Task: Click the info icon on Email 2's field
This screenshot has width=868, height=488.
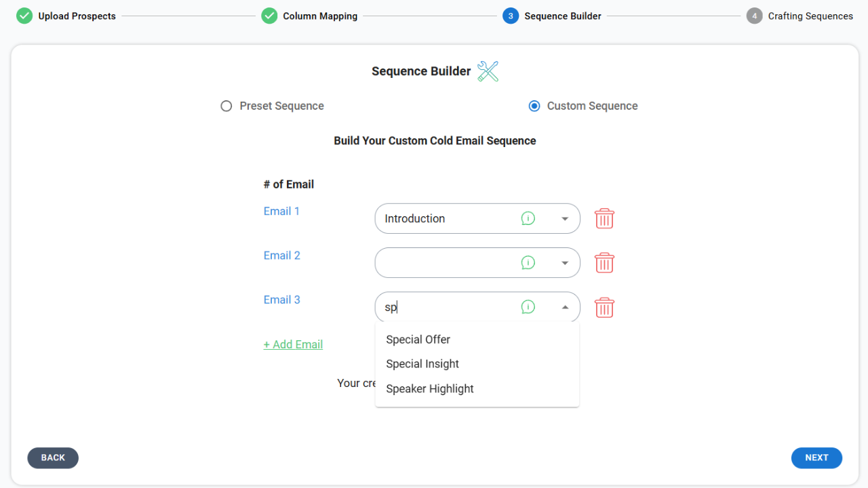Action: [528, 262]
